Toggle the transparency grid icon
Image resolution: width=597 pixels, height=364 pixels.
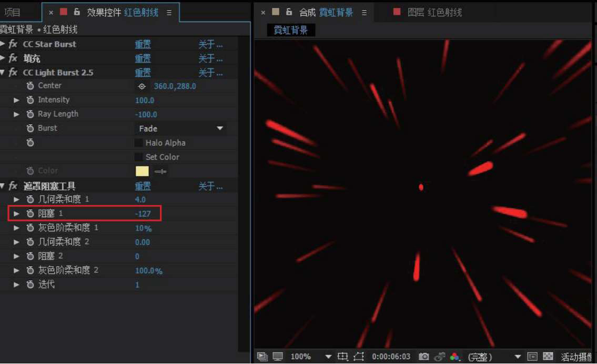tap(548, 357)
